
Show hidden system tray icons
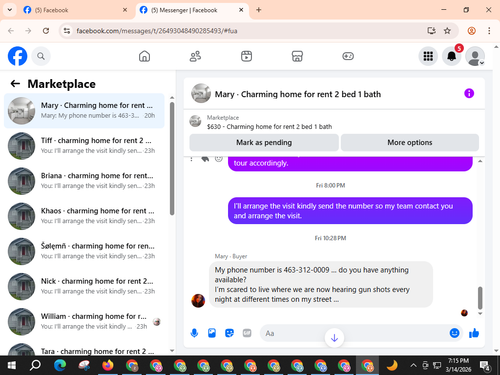413,365
